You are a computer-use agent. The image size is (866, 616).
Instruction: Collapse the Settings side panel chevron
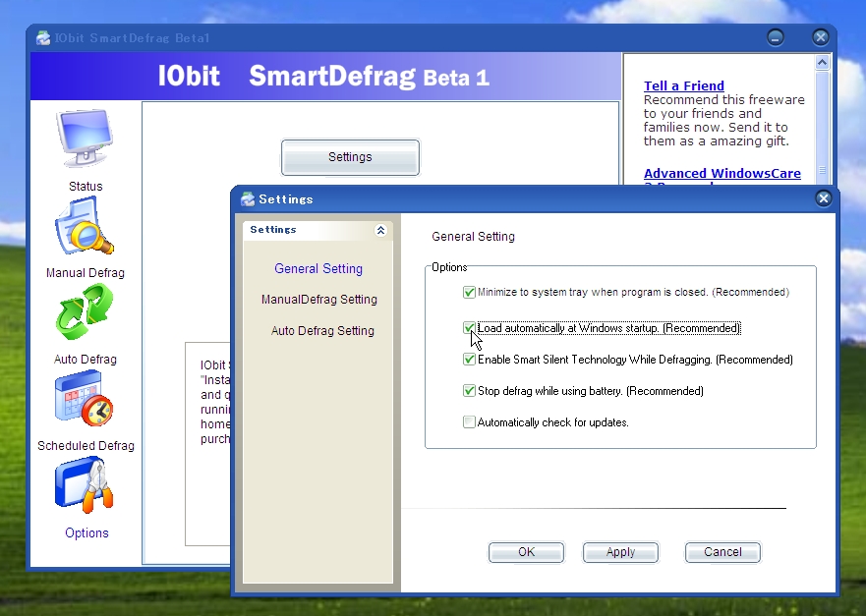pos(380,230)
